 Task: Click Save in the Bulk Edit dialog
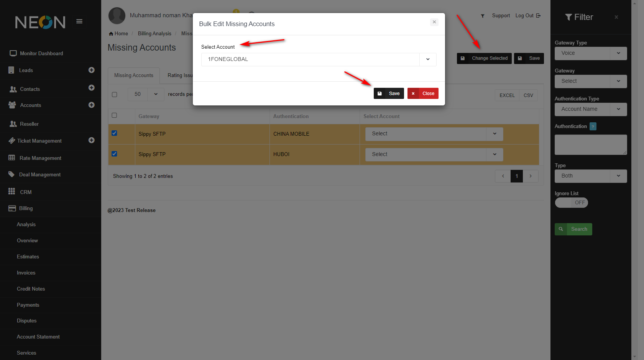(389, 94)
